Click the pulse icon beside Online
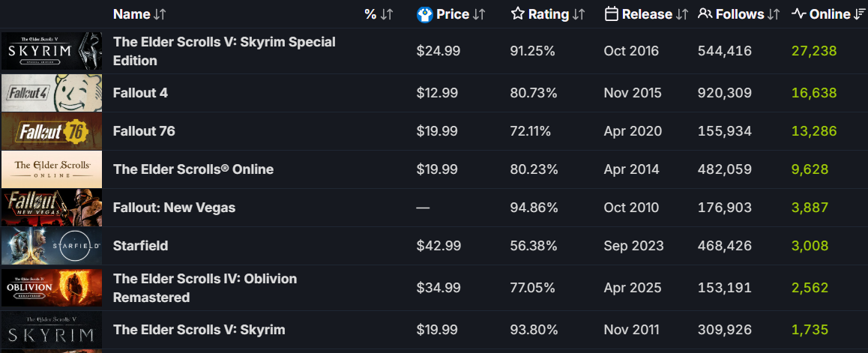 (x=798, y=14)
